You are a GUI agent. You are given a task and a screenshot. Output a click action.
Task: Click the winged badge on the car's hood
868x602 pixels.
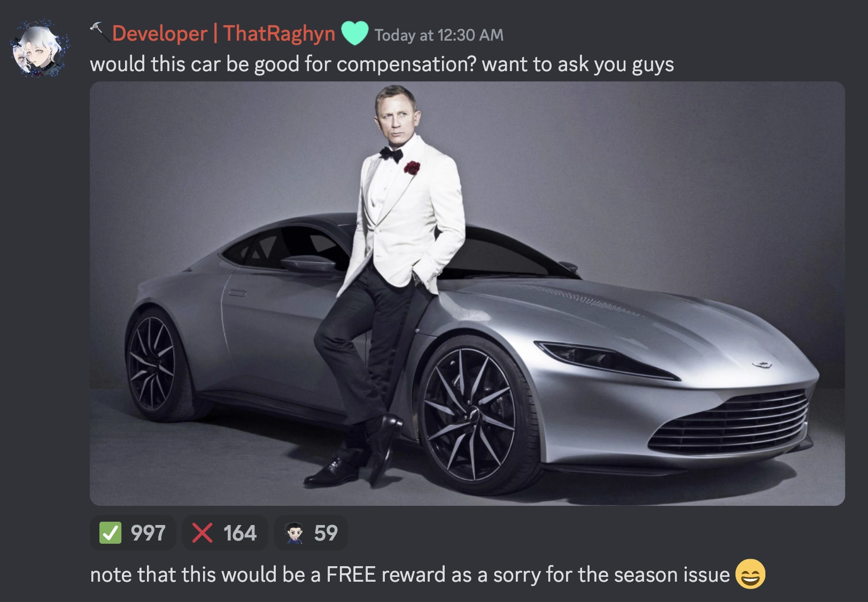click(x=761, y=366)
